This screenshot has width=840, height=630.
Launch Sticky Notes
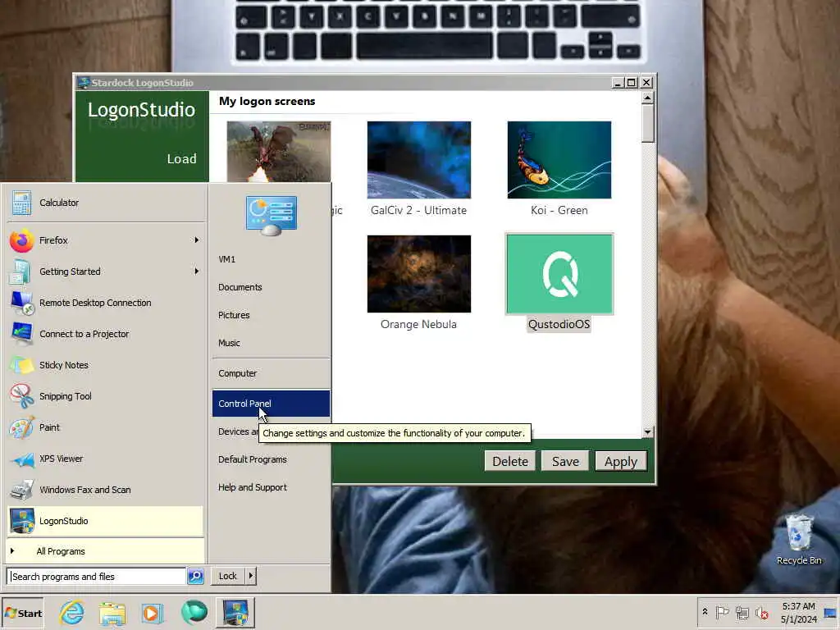pyautogui.click(x=106, y=365)
